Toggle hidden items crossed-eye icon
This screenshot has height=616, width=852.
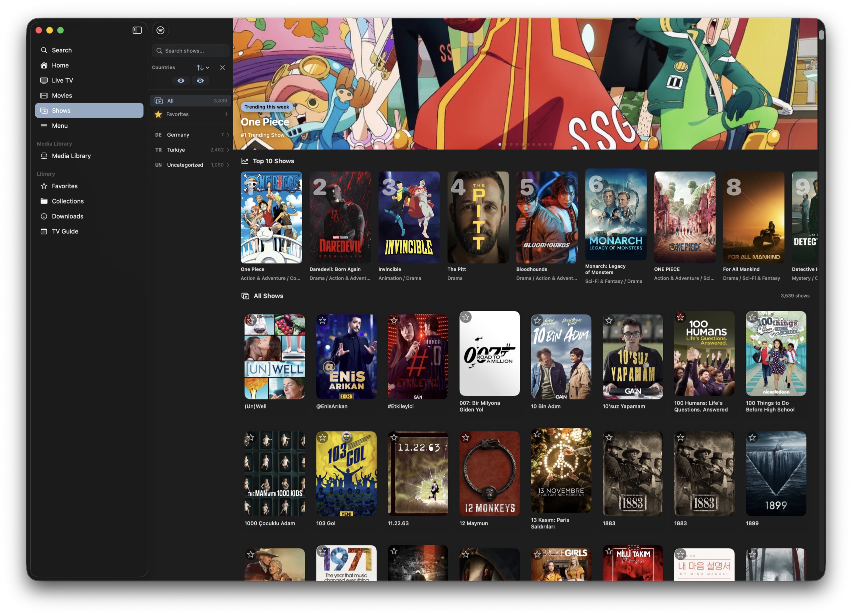point(200,81)
